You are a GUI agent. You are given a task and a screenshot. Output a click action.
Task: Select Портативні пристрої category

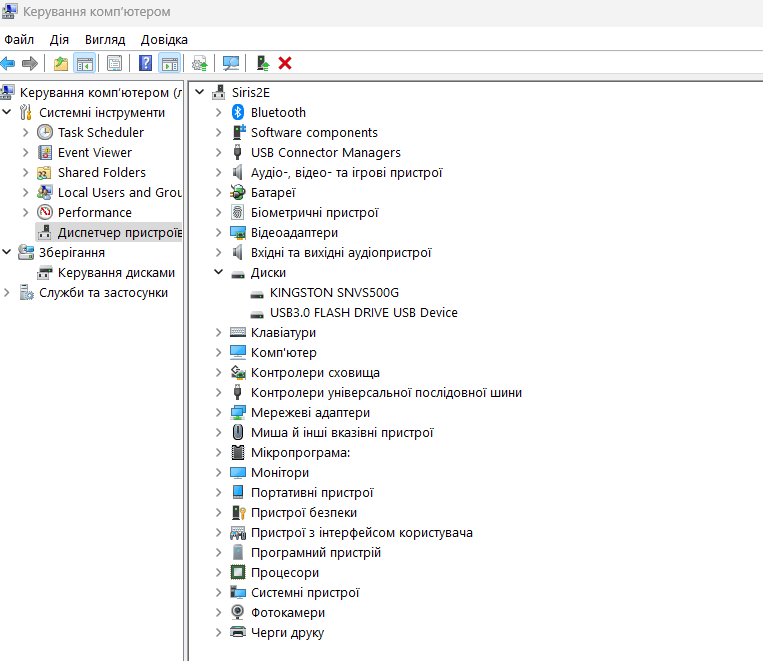click(x=312, y=493)
